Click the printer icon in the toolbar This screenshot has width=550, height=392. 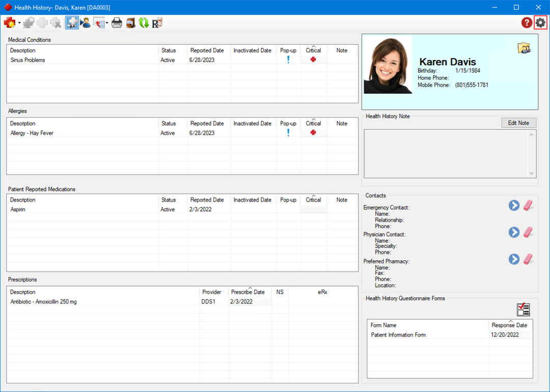117,22
